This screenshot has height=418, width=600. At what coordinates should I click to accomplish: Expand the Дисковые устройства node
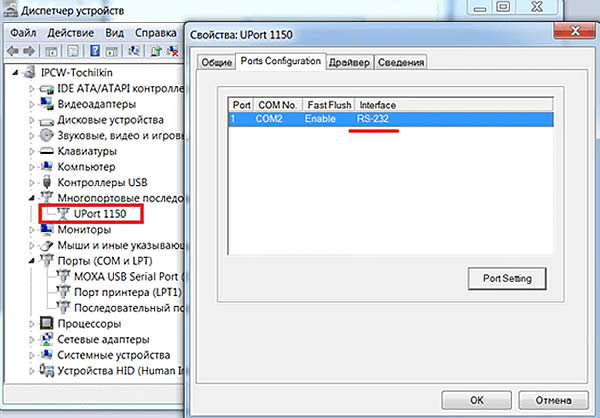pos(32,120)
